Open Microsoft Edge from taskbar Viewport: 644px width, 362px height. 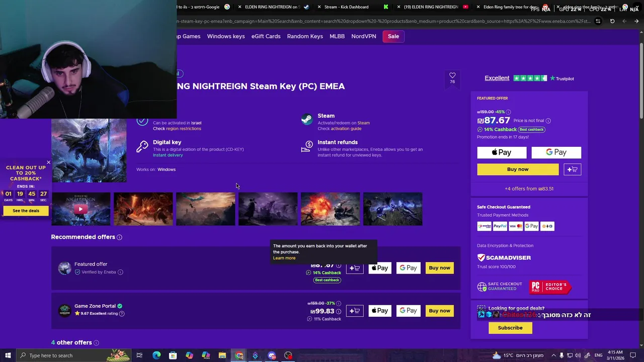pyautogui.click(x=156, y=355)
